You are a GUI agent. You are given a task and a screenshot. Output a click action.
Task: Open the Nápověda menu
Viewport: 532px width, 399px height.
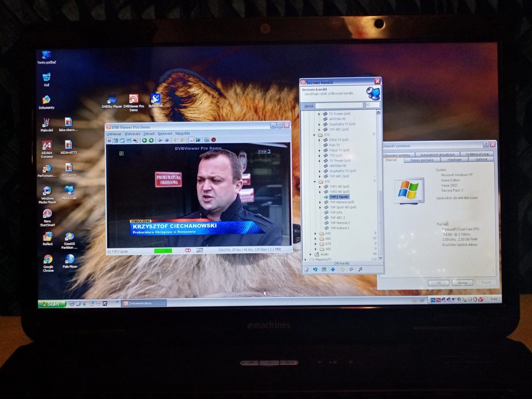(x=182, y=133)
